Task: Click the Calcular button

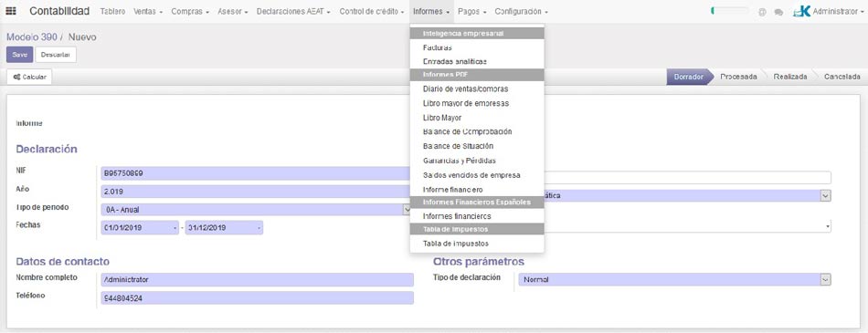Action: pyautogui.click(x=29, y=77)
